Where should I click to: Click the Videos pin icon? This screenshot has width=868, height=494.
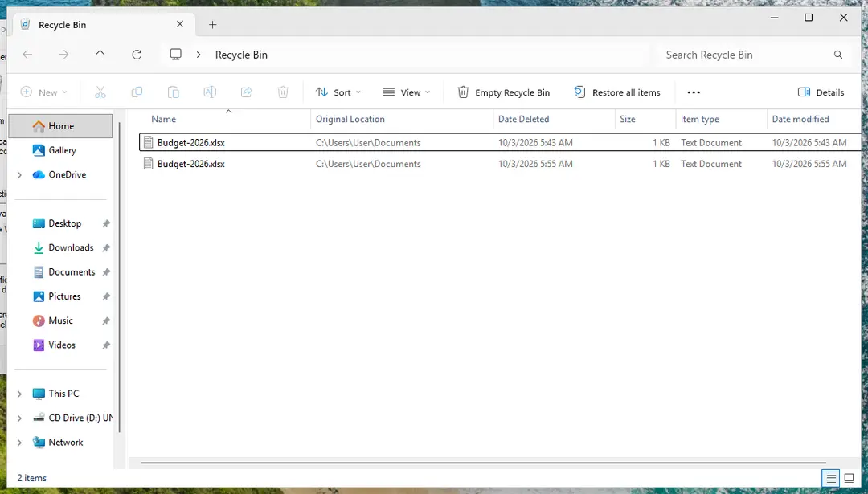106,345
